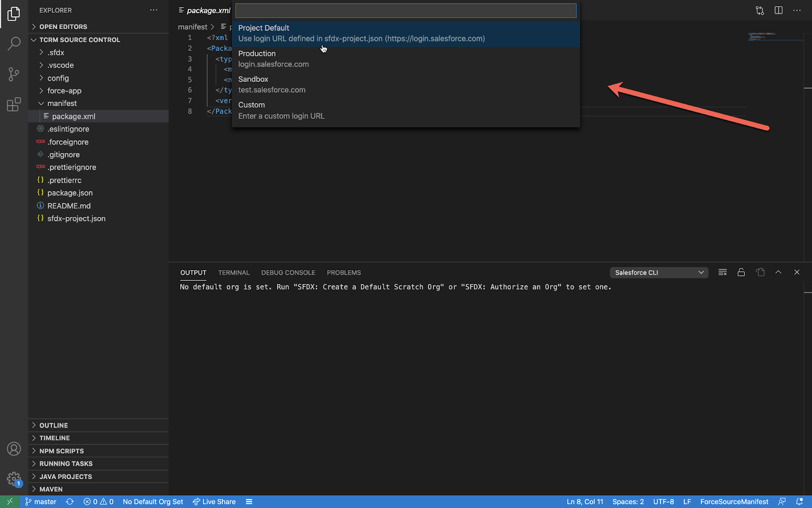
Task: Open feedback icon in status bar
Action: pyautogui.click(x=782, y=501)
